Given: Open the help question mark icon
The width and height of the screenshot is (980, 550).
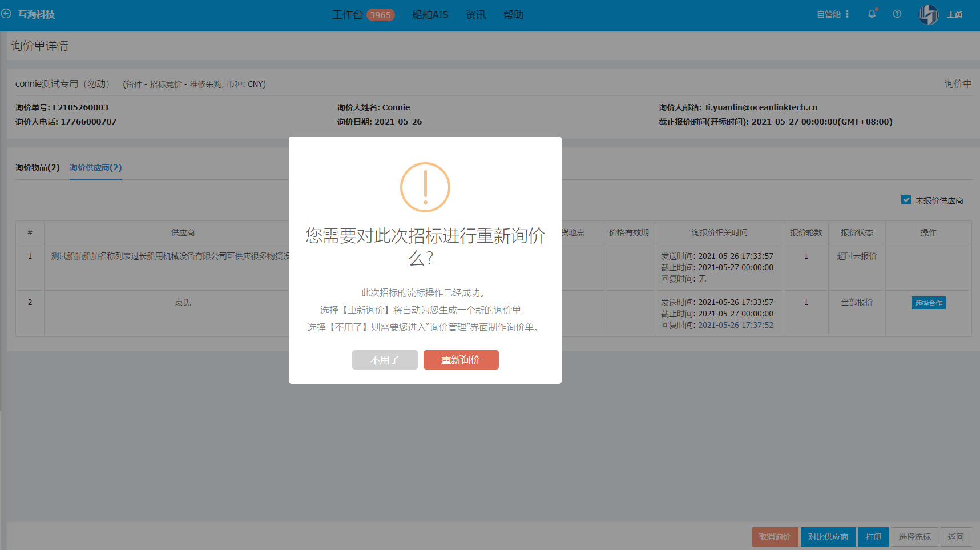Looking at the screenshot, I should (897, 14).
